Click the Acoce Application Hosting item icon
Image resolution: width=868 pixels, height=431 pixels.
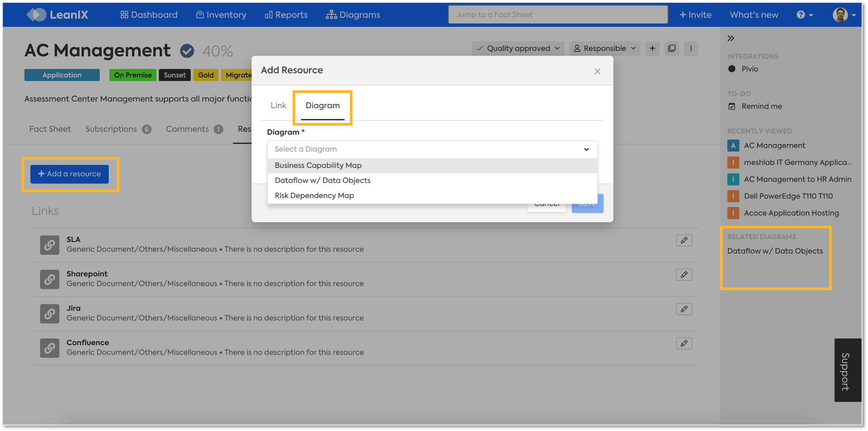click(733, 213)
